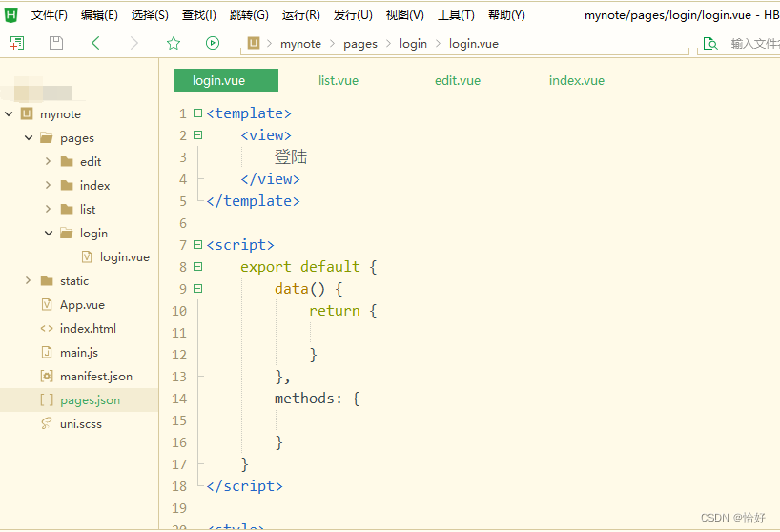
Task: Open the 帮助(Y) menu
Action: (506, 15)
